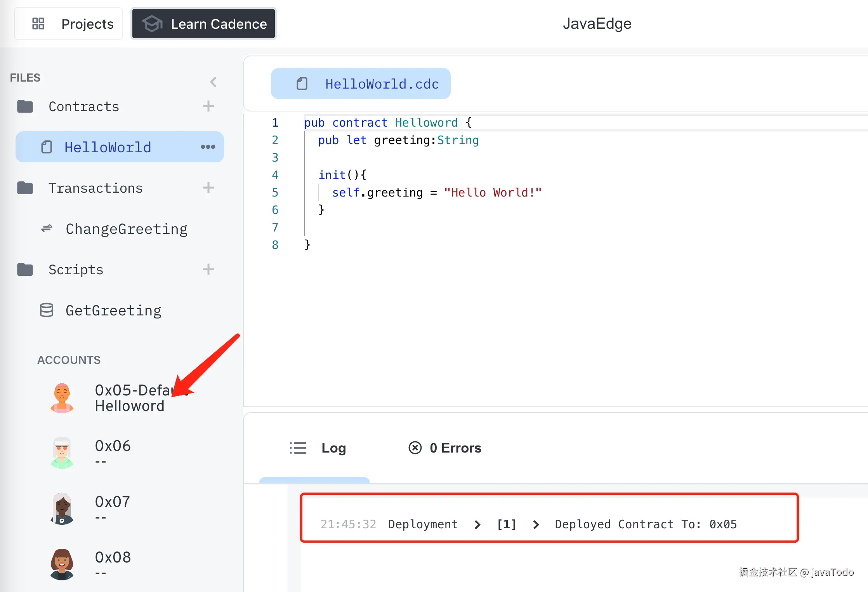Open the HelloWorld three-dots options menu
The width and height of the screenshot is (868, 592).
pos(208,147)
